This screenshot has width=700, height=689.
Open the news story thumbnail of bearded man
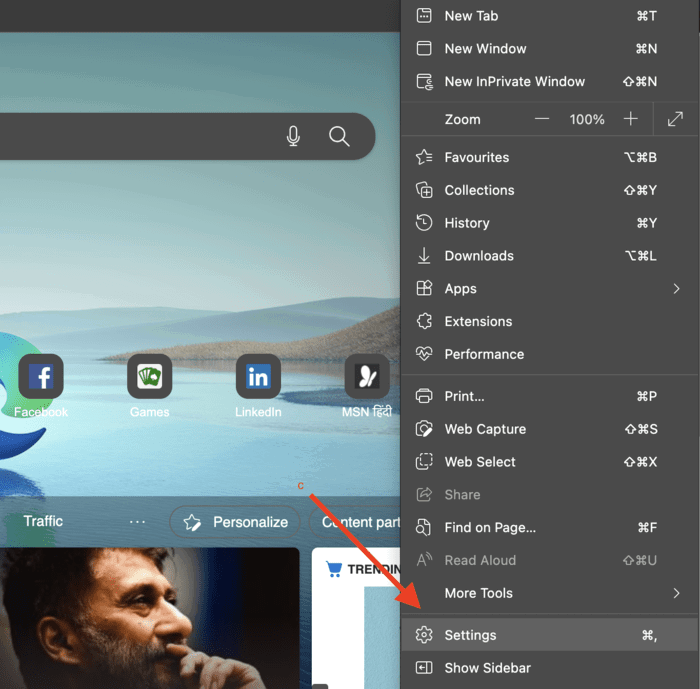150,618
